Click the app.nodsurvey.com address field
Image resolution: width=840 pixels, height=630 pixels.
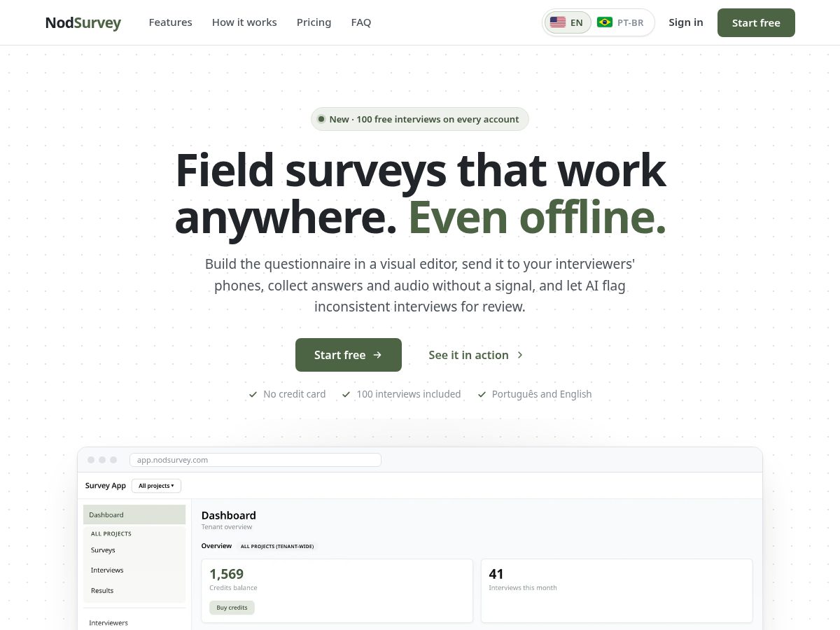(255, 460)
